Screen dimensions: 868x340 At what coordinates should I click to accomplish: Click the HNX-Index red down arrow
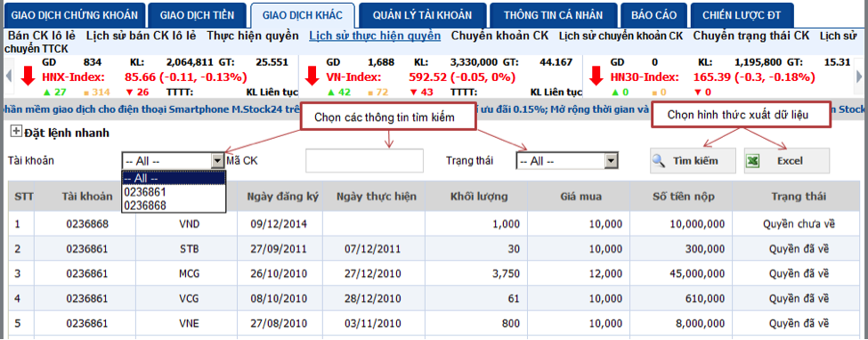(x=28, y=76)
